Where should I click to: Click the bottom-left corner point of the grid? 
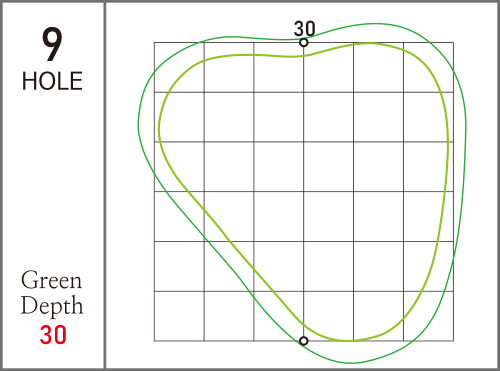154,341
